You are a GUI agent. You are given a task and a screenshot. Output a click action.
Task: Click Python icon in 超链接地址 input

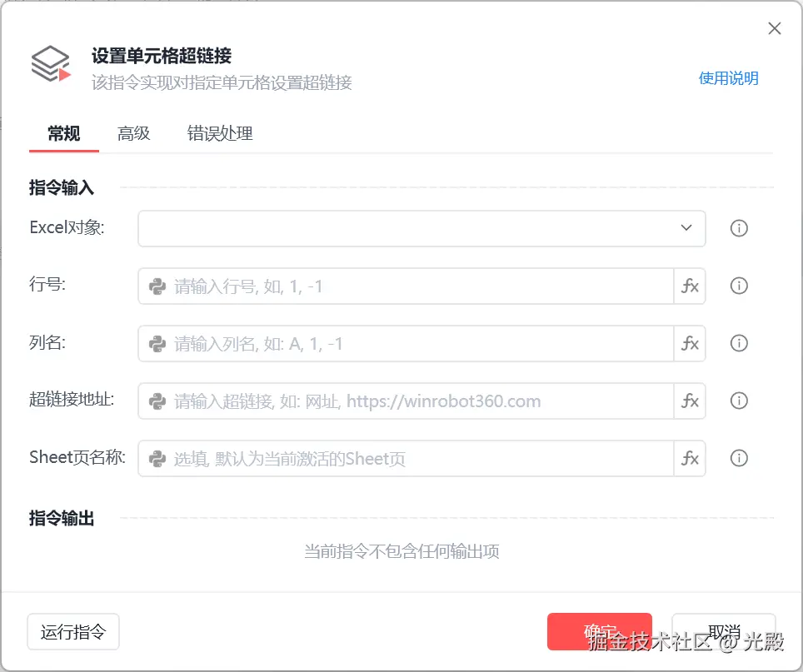[157, 401]
